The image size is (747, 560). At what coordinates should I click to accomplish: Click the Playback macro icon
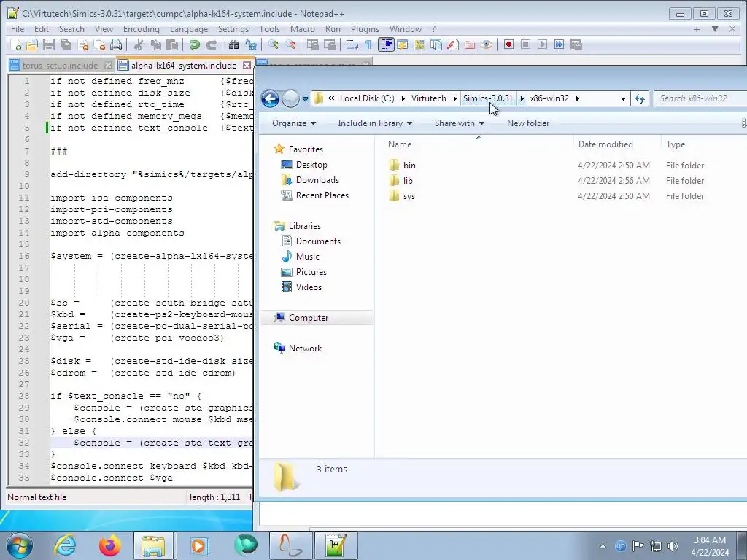coord(542,44)
